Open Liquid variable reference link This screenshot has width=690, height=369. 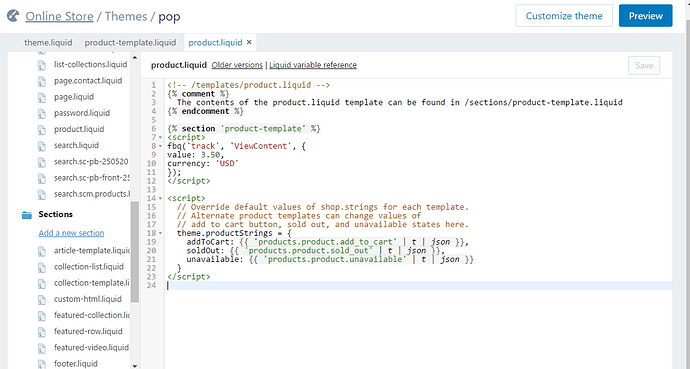tap(313, 65)
